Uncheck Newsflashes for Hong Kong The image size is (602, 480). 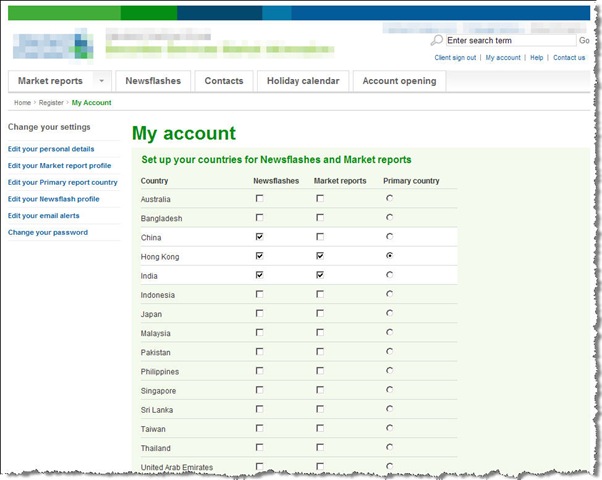pos(260,256)
